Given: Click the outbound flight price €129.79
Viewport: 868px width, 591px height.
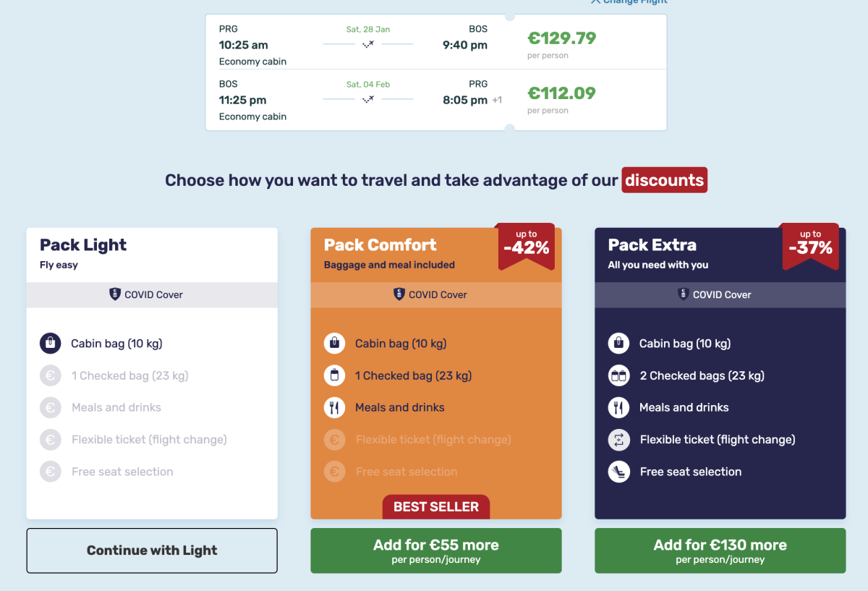Looking at the screenshot, I should click(561, 38).
